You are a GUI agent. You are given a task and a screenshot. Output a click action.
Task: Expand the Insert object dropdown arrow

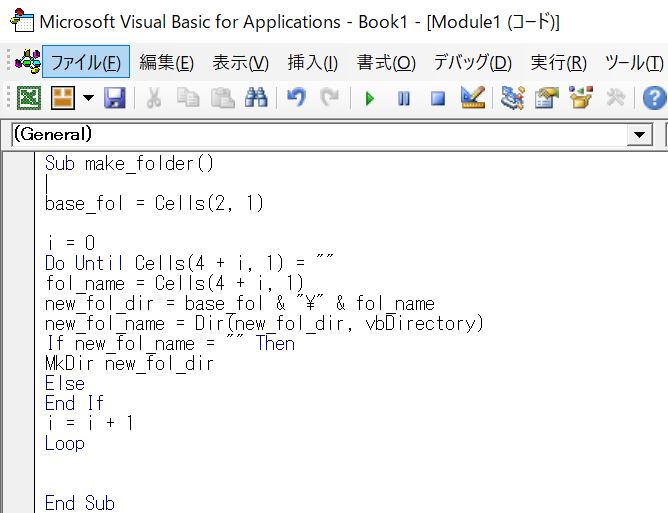coord(88,98)
